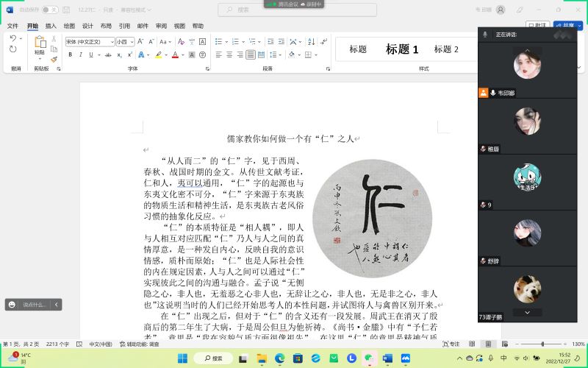Click the Undo arrow icon
The image size is (588, 368).
coord(12,39)
